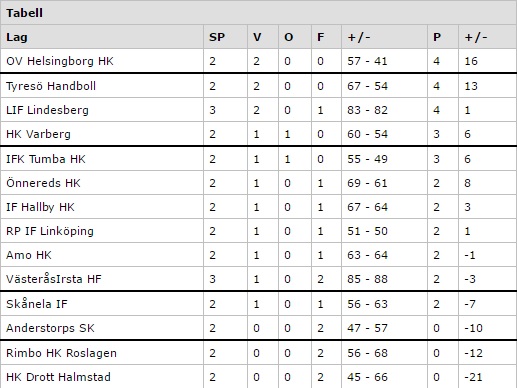Select Anderstorps SK in the standings
This screenshot has width=517, height=388.
click(50, 328)
